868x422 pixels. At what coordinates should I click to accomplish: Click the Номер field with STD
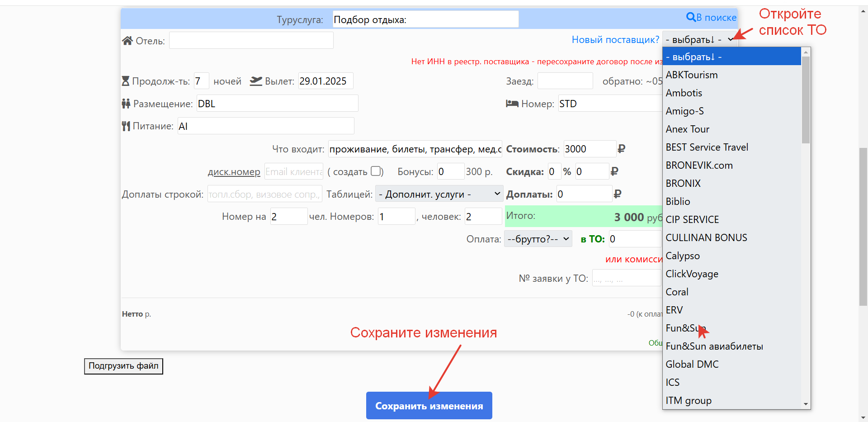(x=610, y=104)
